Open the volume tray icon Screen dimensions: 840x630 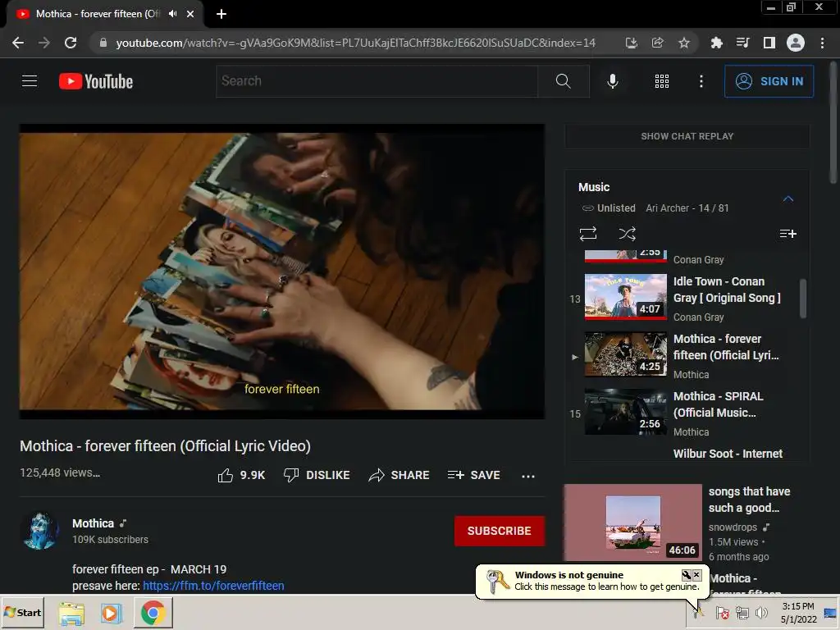pos(760,612)
